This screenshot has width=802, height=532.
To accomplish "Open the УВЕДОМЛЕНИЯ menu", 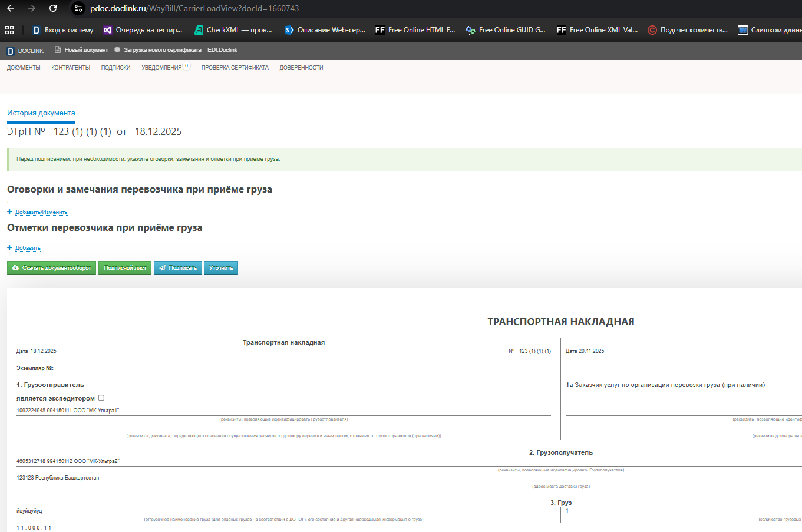I will [x=161, y=68].
